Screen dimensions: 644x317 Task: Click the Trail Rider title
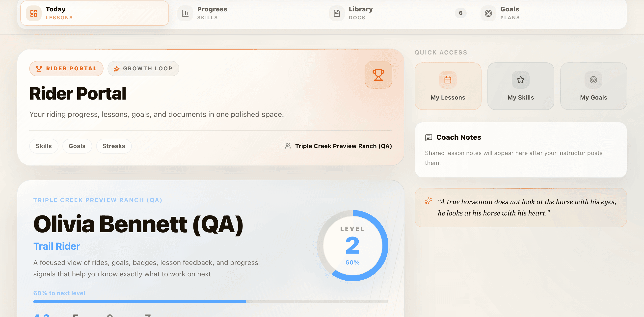tap(57, 246)
